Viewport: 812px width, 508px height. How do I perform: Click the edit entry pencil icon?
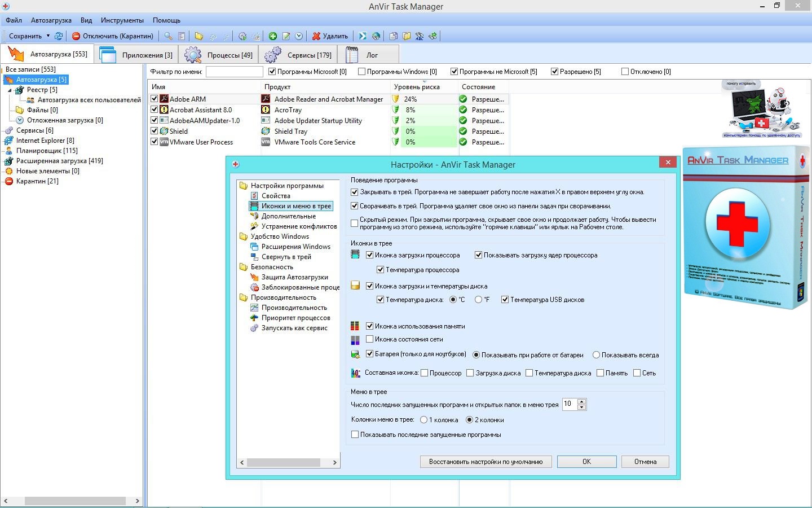pos(286,36)
